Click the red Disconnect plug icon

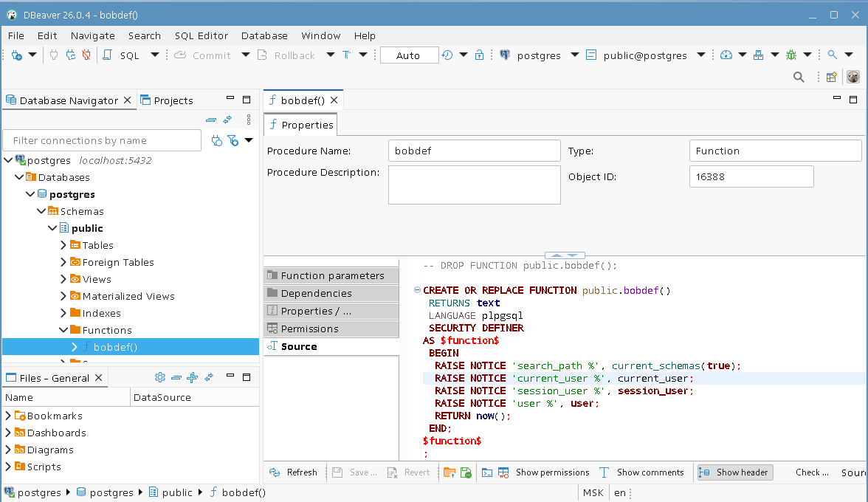click(x=86, y=55)
